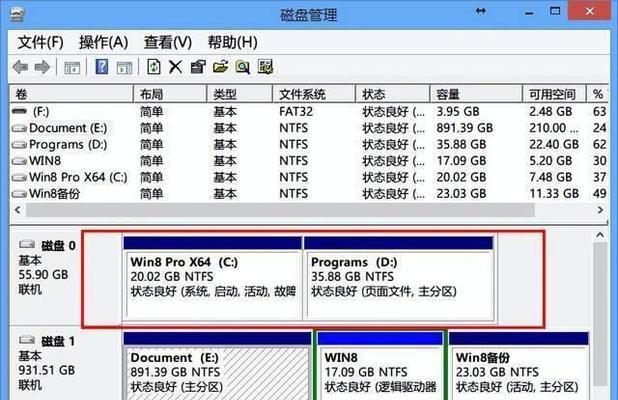
Task: Click the 3.95 GB capacity cell
Action: coord(458,112)
